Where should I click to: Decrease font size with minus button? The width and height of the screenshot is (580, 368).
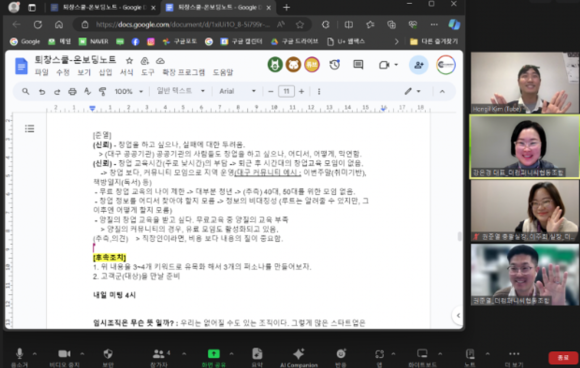click(x=271, y=91)
